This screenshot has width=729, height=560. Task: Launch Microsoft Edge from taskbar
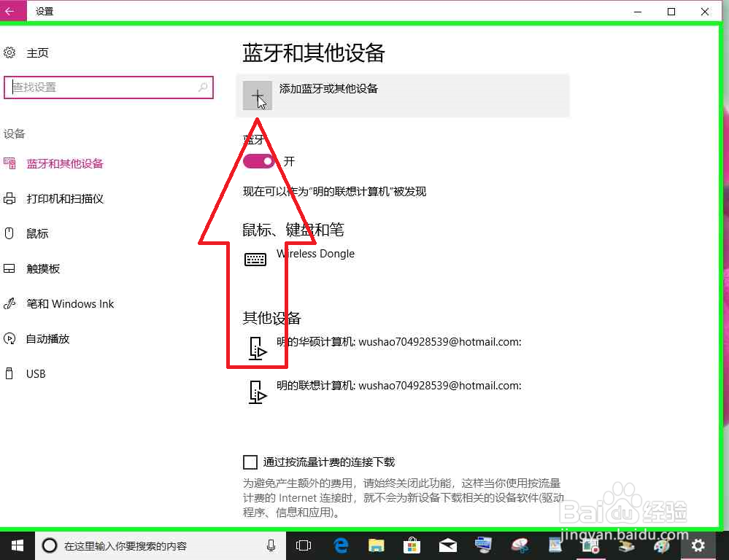(x=341, y=545)
